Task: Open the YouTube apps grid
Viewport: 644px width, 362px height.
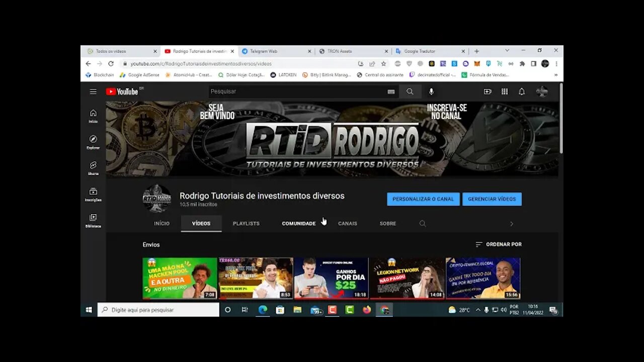Action: [505, 92]
